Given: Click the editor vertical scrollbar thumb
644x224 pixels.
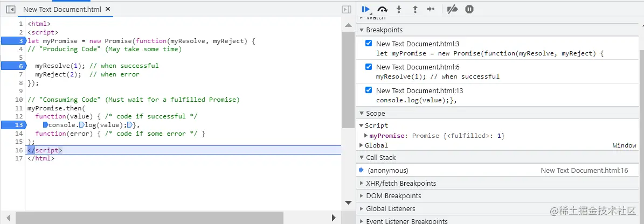Looking at the screenshot, I should point(348,80).
